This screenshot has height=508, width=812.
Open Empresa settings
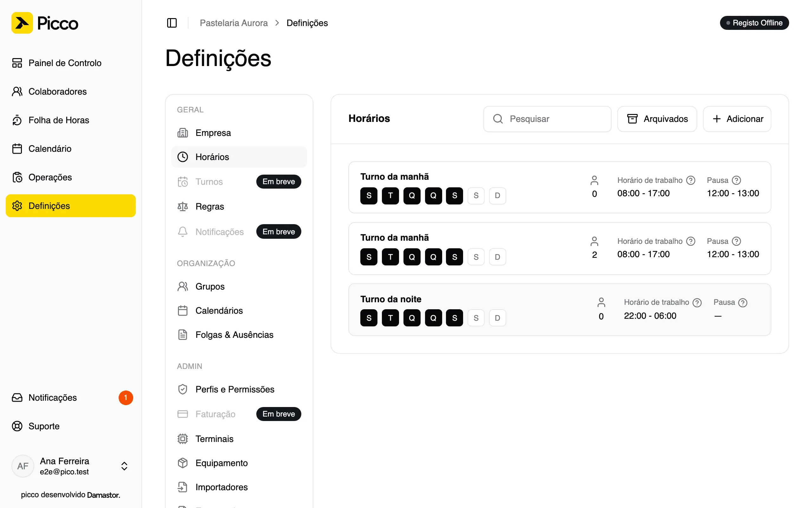[239, 133]
